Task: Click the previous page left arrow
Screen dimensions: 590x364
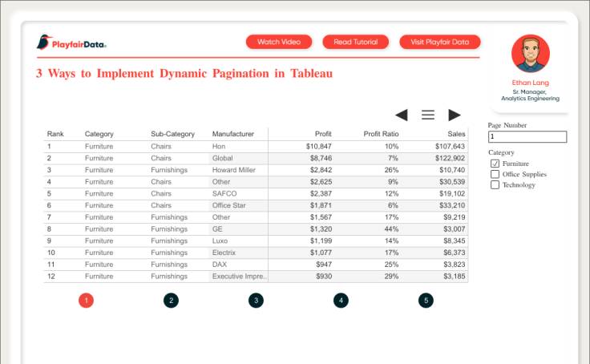Action: pyautogui.click(x=402, y=115)
